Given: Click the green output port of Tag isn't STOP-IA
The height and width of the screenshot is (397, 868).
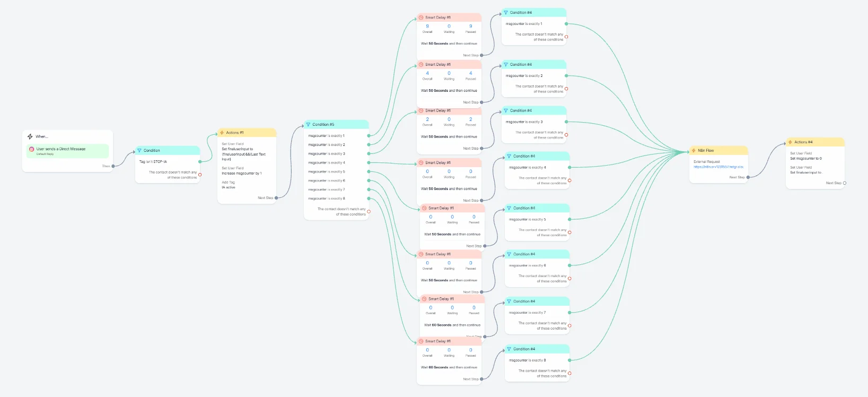Looking at the screenshot, I should (200, 161).
